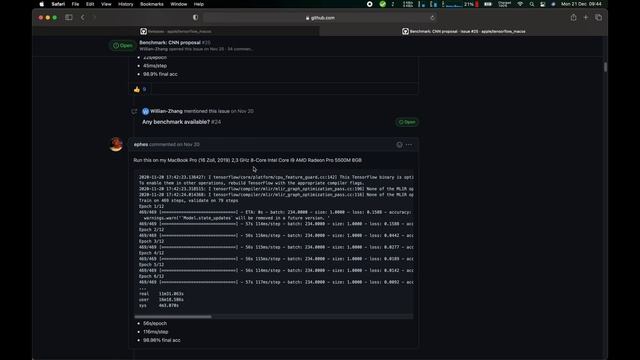Open the Apple menu
This screenshot has width=640, height=360.
[42, 4]
